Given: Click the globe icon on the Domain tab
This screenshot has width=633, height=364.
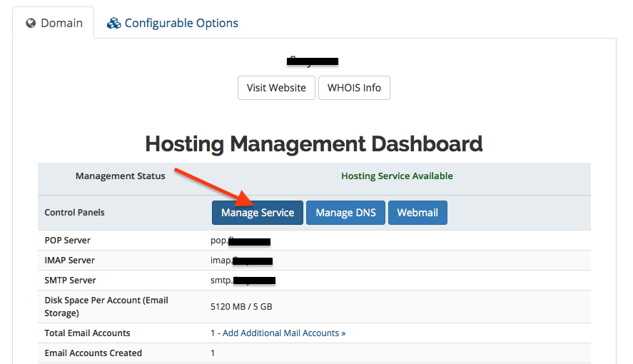Looking at the screenshot, I should pos(31,24).
